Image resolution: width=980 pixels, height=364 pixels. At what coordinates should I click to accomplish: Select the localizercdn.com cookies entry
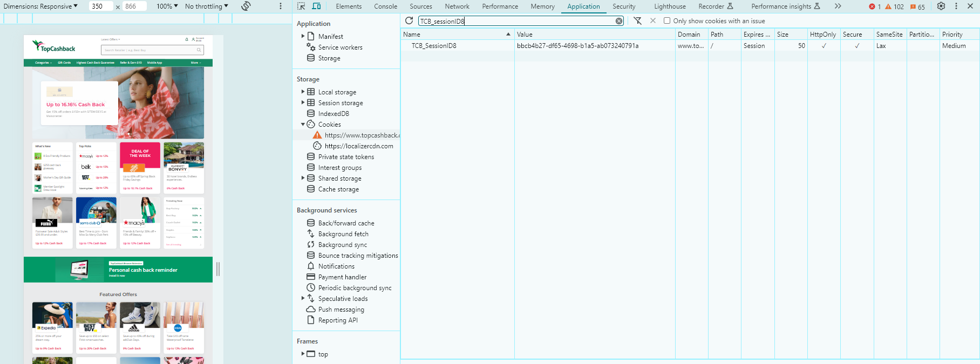(358, 146)
